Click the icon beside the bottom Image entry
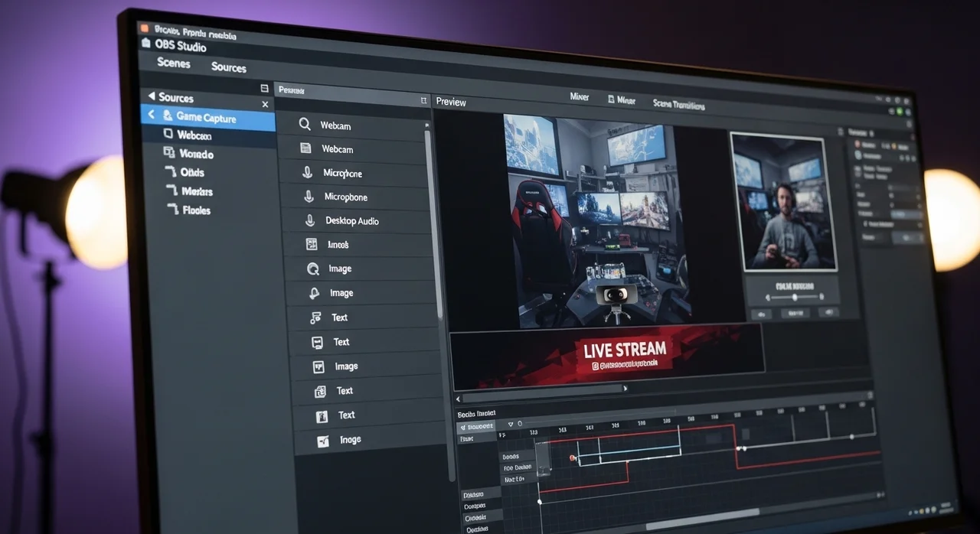 point(323,439)
